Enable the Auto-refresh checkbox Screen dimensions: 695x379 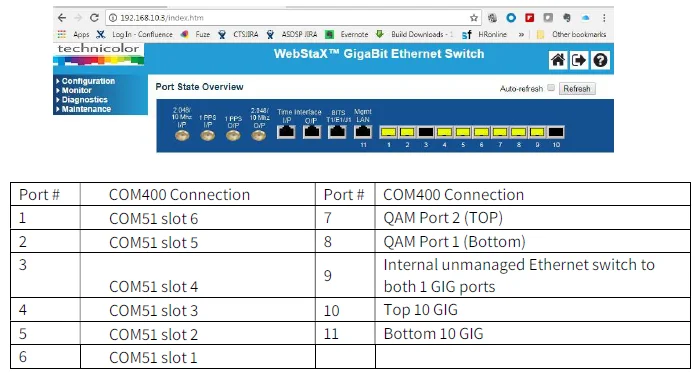click(551, 88)
